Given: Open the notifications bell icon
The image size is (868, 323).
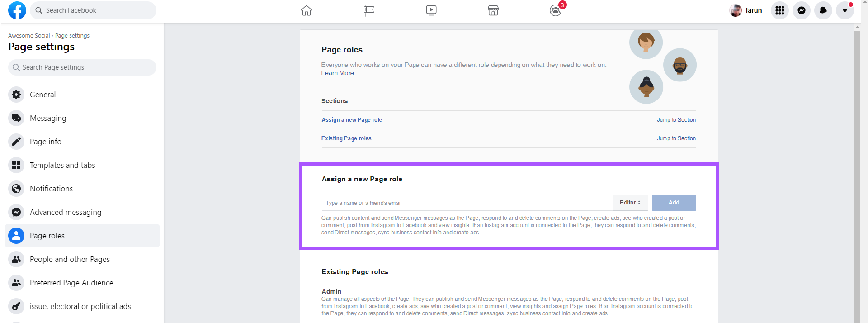Looking at the screenshot, I should coord(823,10).
